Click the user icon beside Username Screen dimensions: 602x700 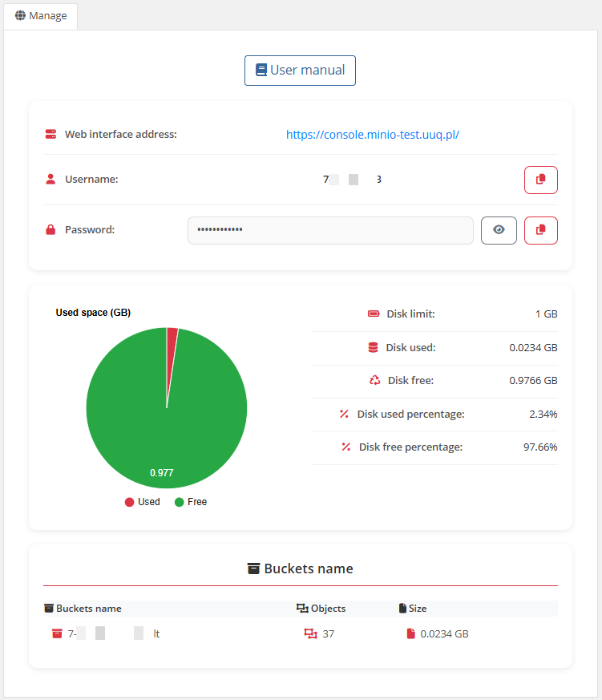pos(51,180)
